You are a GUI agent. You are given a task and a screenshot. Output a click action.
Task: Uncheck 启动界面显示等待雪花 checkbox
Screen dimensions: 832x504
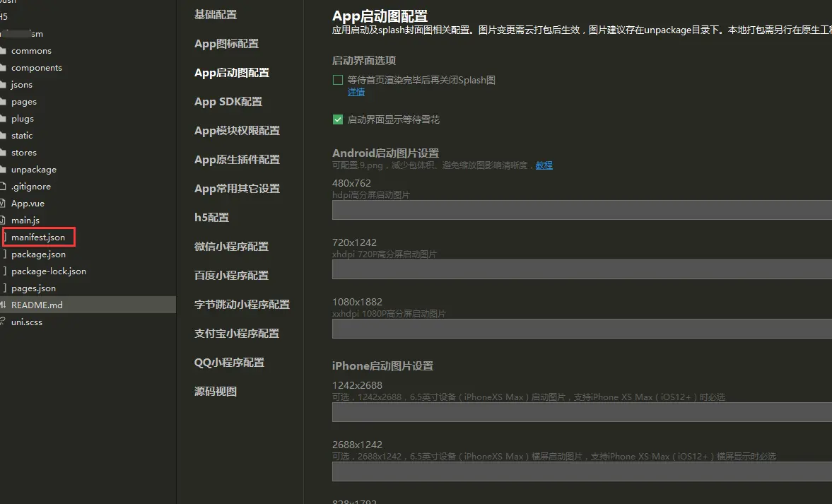[x=337, y=119]
